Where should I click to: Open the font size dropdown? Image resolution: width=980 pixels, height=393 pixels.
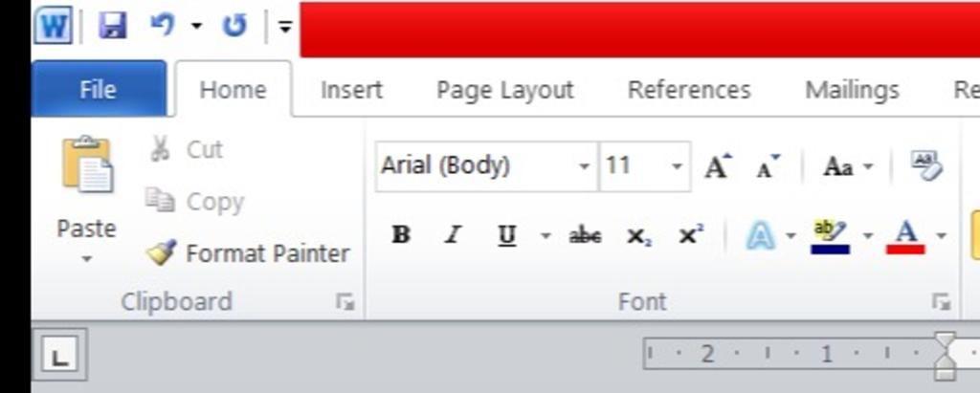click(x=677, y=166)
